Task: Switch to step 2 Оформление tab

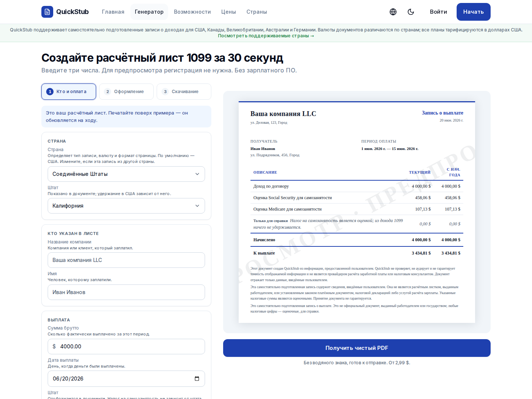Action: 126,92
